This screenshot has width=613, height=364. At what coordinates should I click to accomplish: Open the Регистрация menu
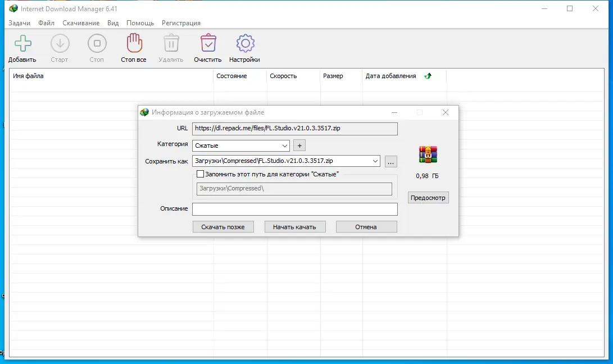[181, 23]
